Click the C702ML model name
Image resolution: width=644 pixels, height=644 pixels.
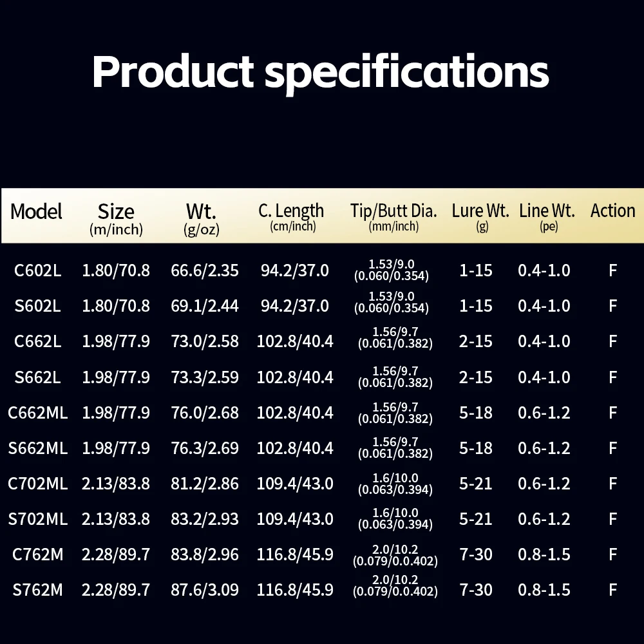click(x=38, y=484)
